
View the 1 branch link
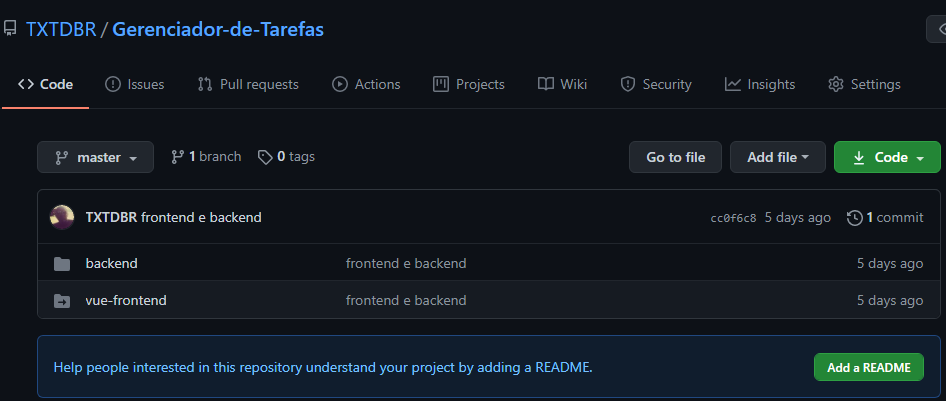[x=206, y=157]
